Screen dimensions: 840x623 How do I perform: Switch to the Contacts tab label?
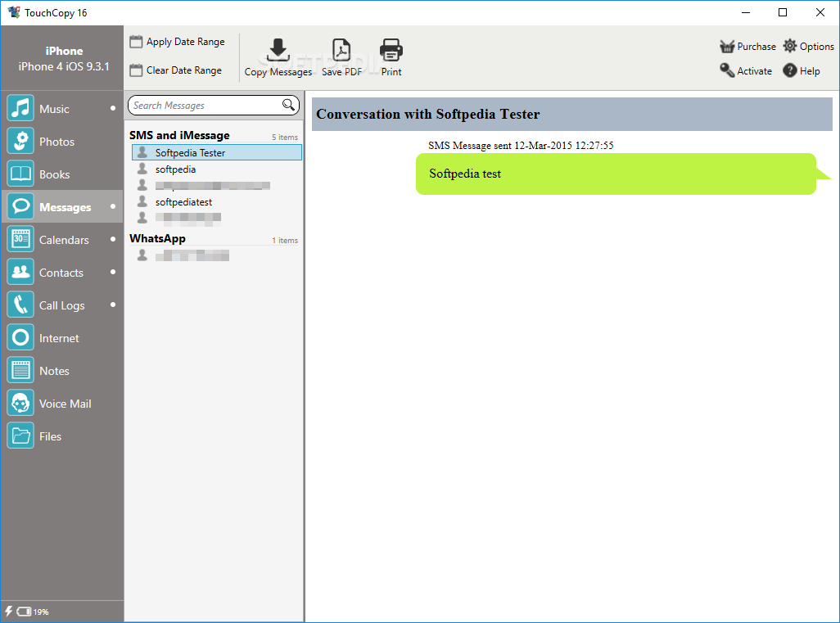pyautogui.click(x=61, y=273)
